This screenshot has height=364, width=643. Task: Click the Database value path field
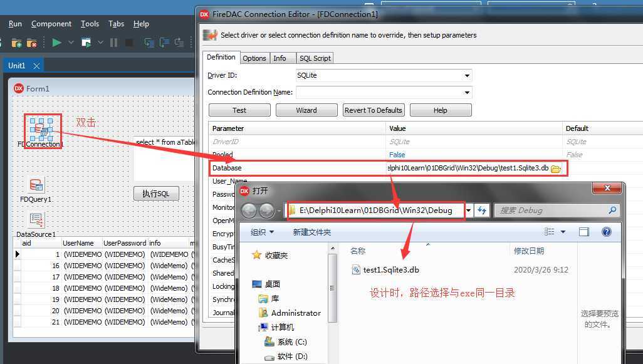[x=468, y=168]
